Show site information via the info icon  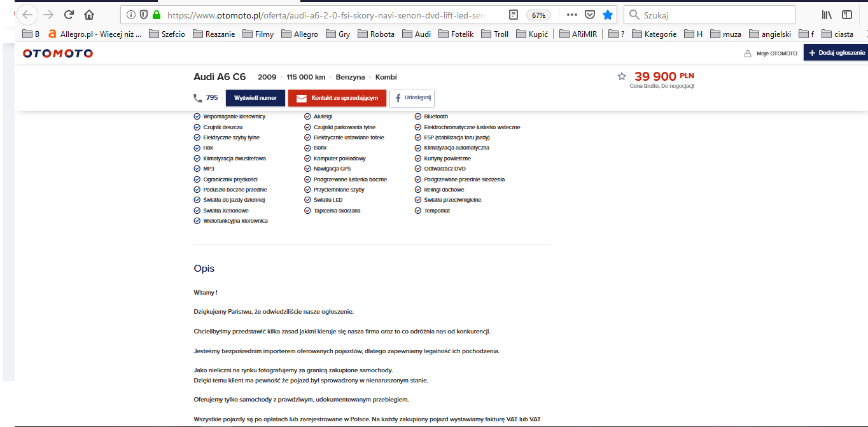(x=130, y=15)
